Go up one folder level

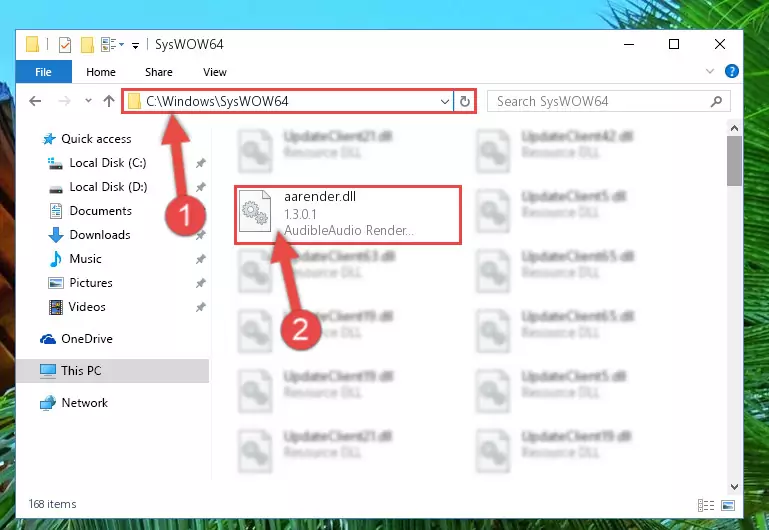109,101
